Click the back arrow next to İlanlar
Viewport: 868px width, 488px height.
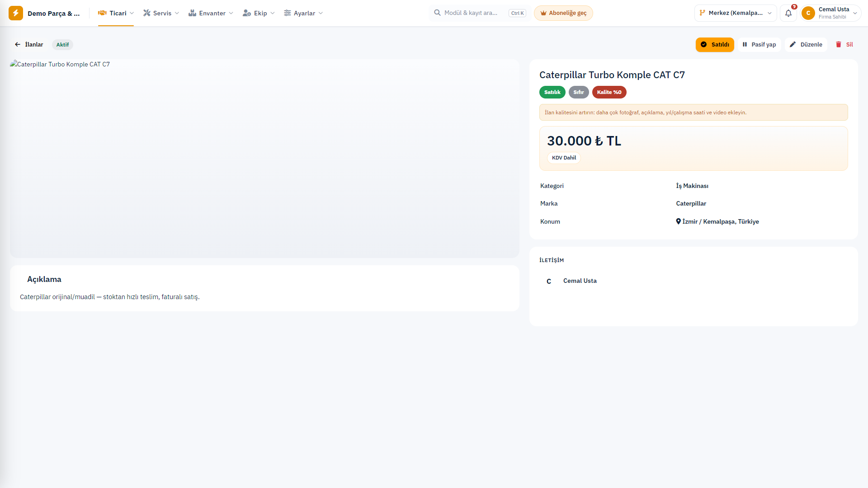[x=18, y=44]
